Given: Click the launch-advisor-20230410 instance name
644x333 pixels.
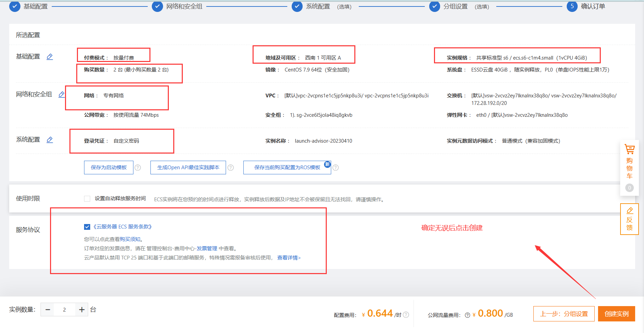Looking at the screenshot, I should 323,141.
